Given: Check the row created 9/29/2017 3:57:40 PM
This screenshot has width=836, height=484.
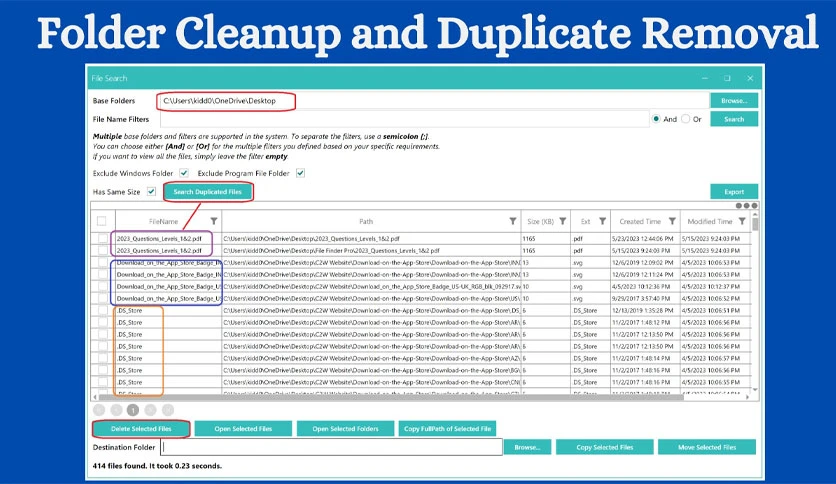Looking at the screenshot, I should pos(102,299).
